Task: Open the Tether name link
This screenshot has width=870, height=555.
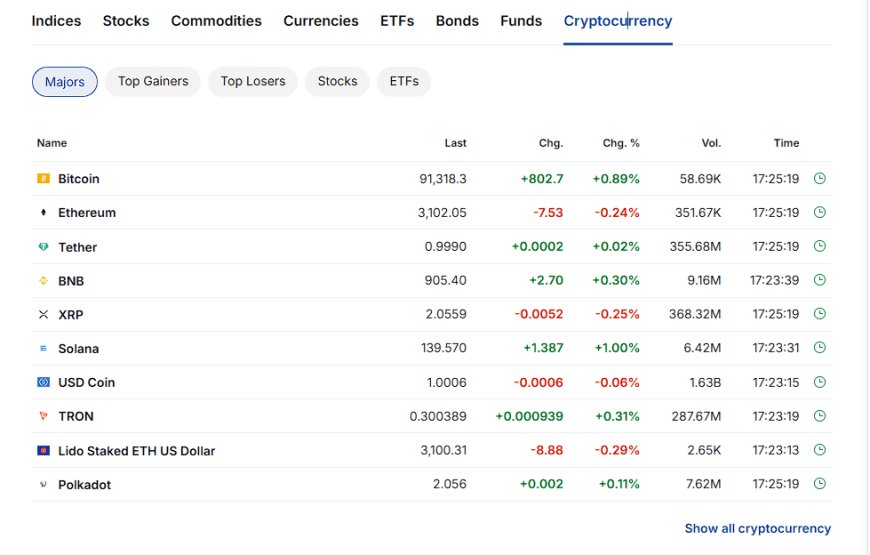Action: coord(78,247)
